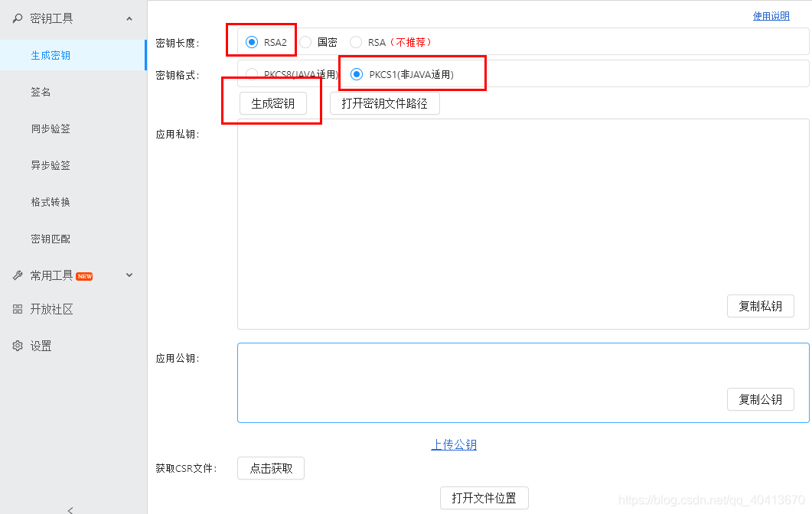Open the 使用说明 link
Image resolution: width=812 pixels, height=514 pixels.
[771, 16]
